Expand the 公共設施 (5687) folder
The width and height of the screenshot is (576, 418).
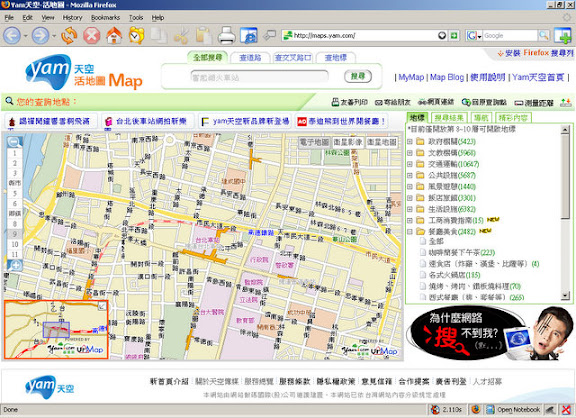coord(410,176)
